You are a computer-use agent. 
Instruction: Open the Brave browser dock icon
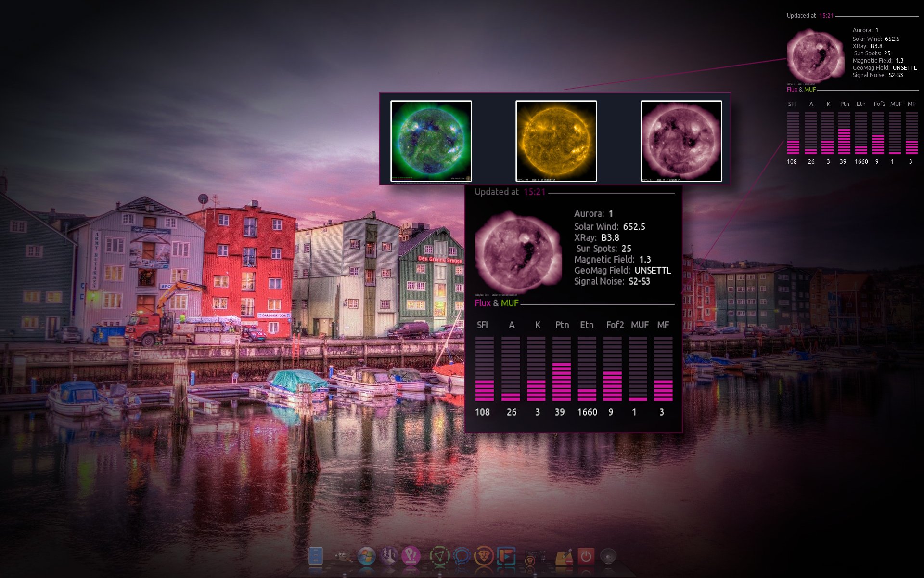pos(484,555)
